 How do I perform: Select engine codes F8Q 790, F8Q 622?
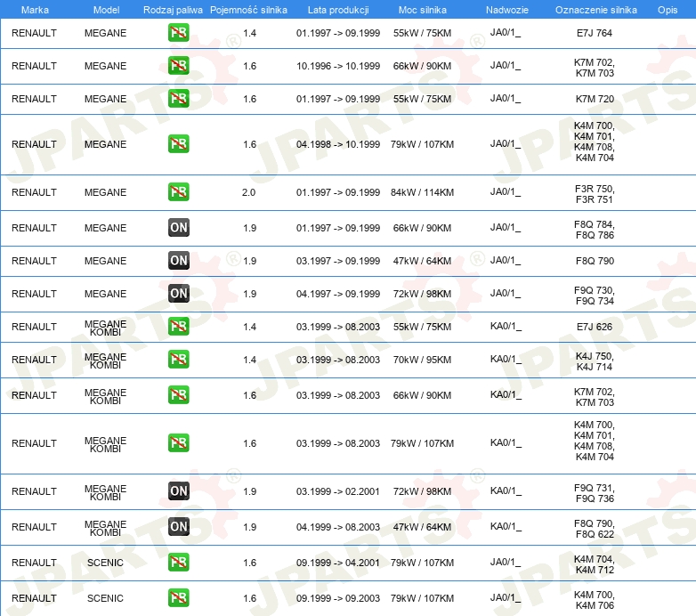(x=595, y=529)
